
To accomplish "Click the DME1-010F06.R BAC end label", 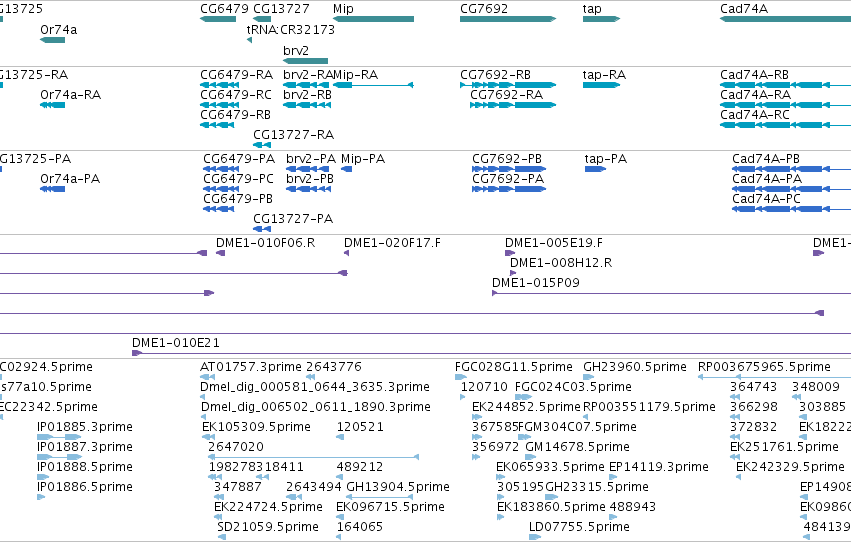I will (265, 243).
